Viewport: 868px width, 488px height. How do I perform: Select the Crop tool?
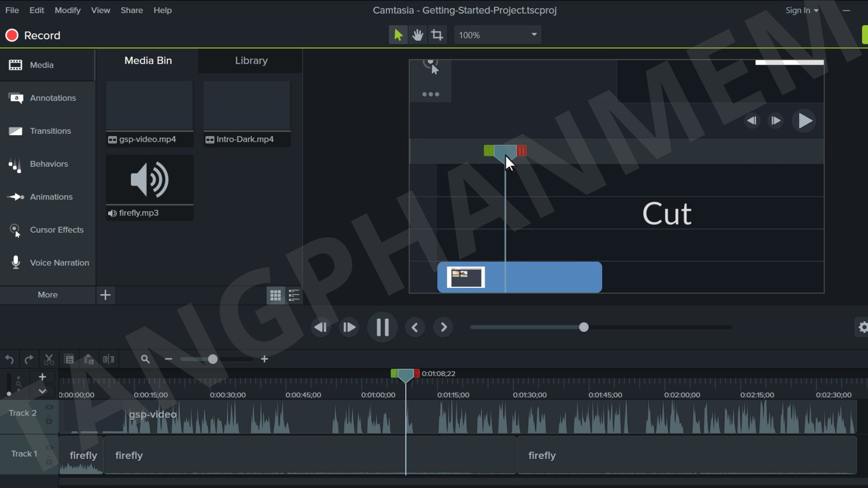(x=437, y=35)
